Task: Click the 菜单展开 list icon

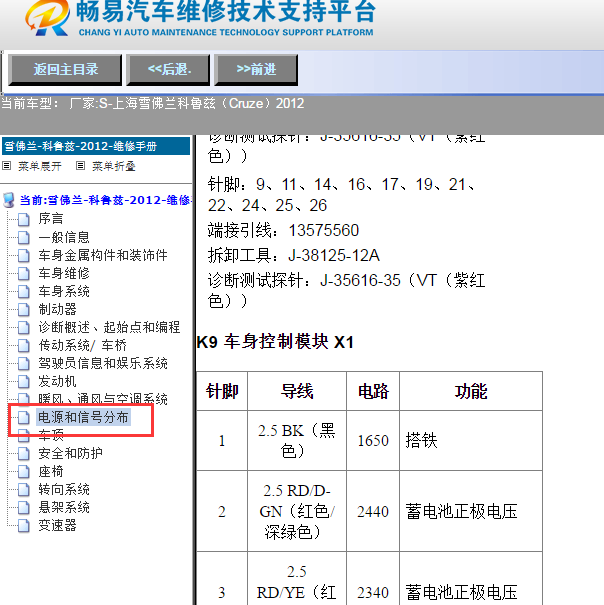Action: click(7, 166)
